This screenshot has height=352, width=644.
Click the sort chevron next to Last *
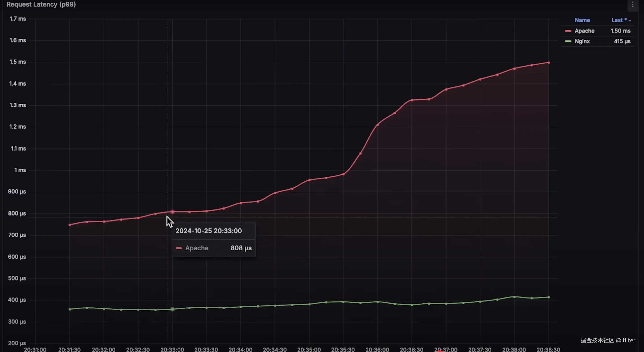[x=630, y=21]
